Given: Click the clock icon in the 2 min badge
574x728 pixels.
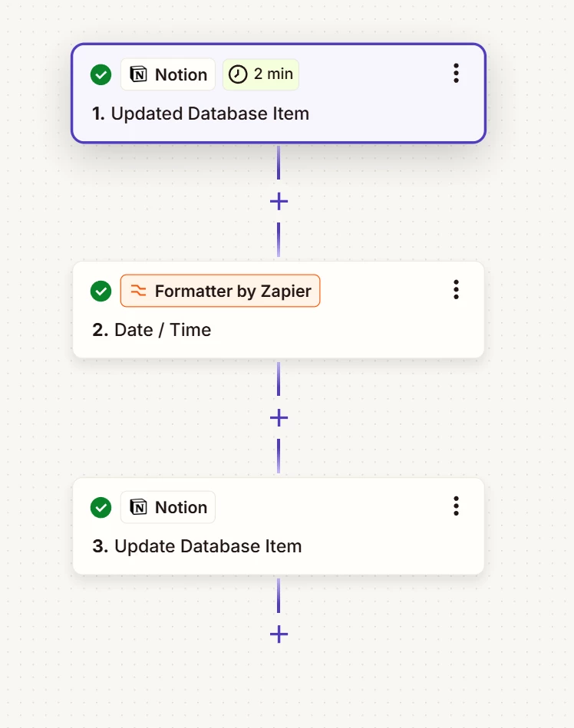Looking at the screenshot, I should pyautogui.click(x=238, y=74).
